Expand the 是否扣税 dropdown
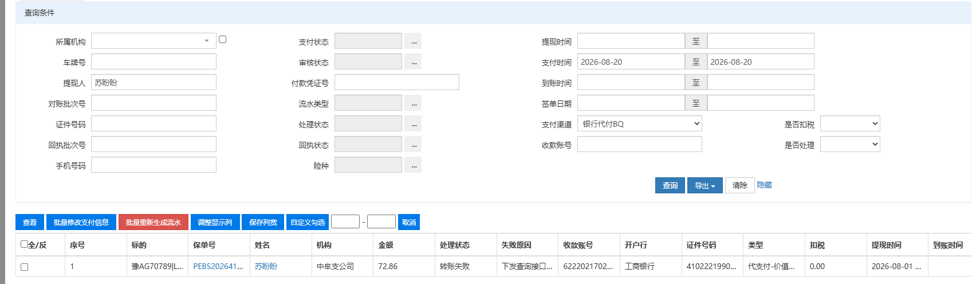This screenshot has height=284, width=980. click(x=850, y=123)
